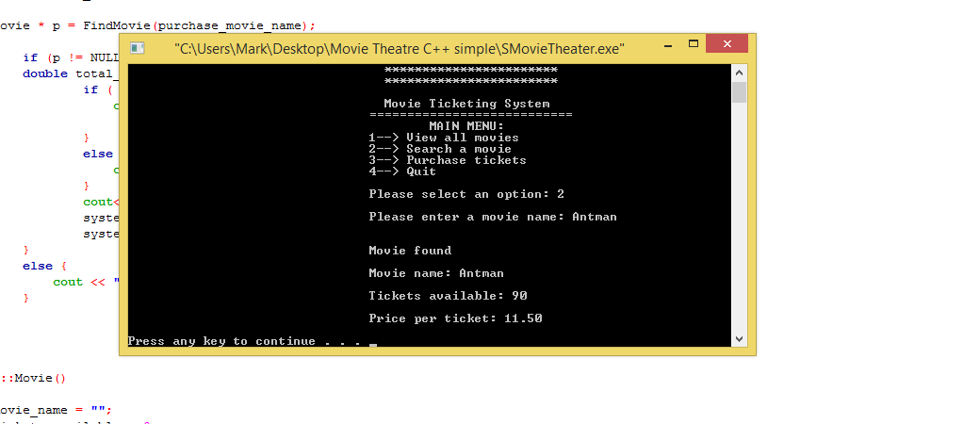Click the console title bar path text
The width and height of the screenshot is (980, 424).
pos(400,49)
